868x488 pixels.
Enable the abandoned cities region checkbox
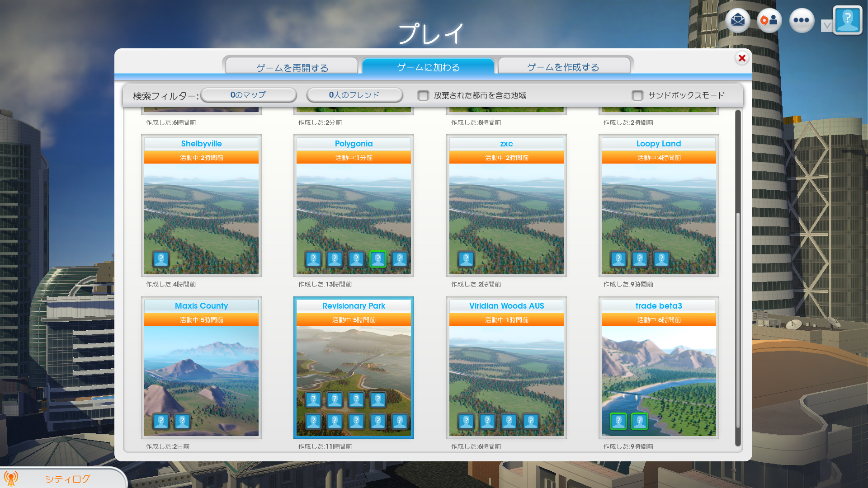click(x=423, y=96)
